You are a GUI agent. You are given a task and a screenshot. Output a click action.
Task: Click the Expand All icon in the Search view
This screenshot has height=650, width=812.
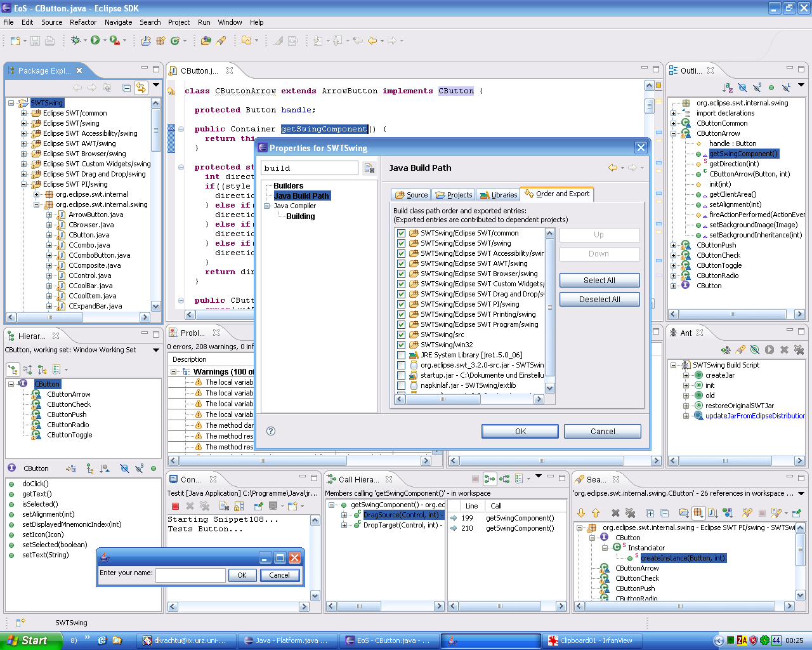(650, 513)
